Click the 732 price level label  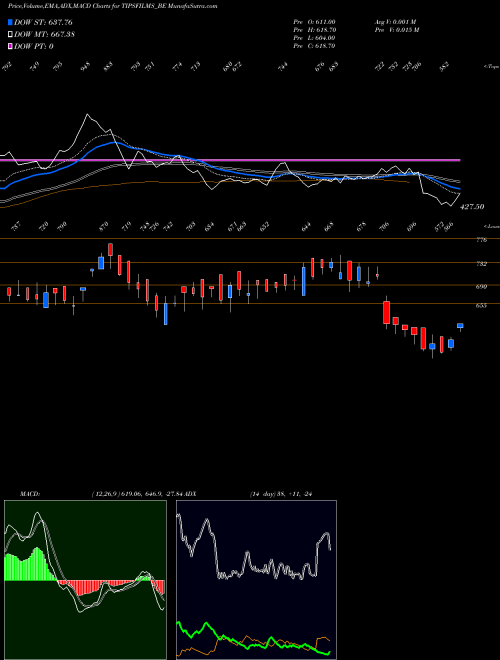pos(481,264)
